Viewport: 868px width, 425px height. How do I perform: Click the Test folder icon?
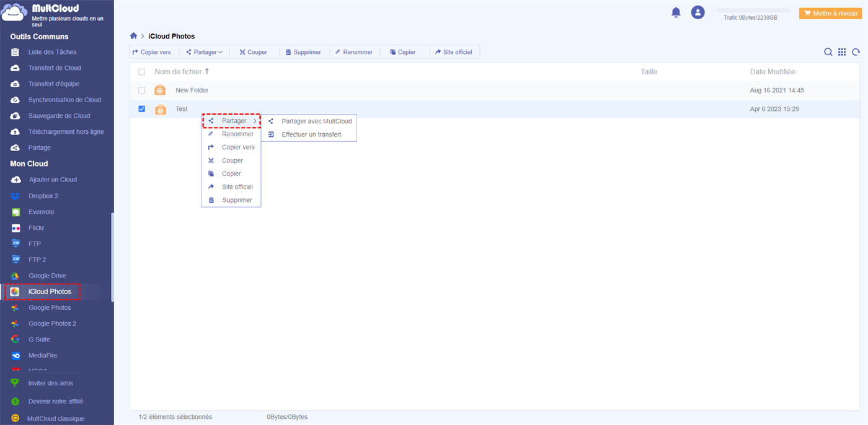tap(160, 110)
